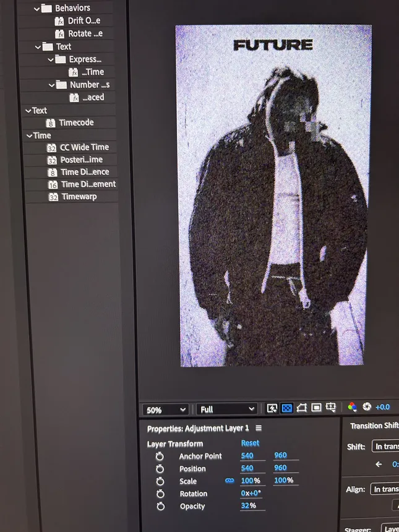
Task: Click the +0.0 exposure value
Action: [x=382, y=407]
